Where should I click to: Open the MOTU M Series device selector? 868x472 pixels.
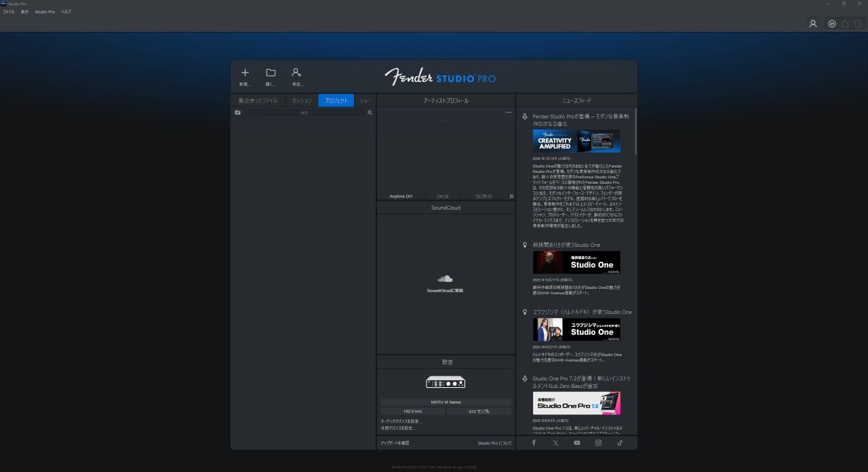pyautogui.click(x=446, y=402)
